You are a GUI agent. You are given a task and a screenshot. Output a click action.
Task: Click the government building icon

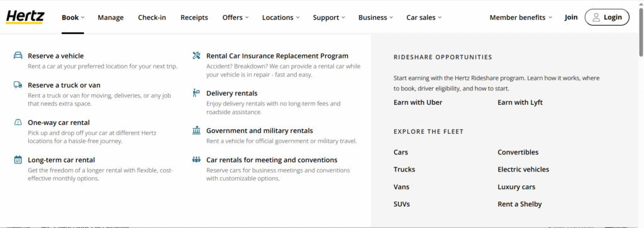(x=196, y=131)
